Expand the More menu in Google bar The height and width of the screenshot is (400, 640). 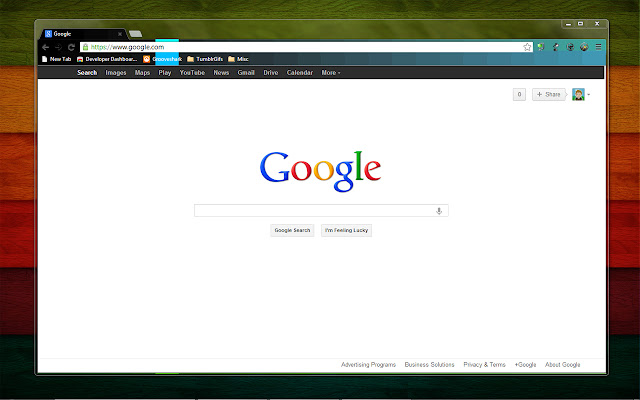331,73
